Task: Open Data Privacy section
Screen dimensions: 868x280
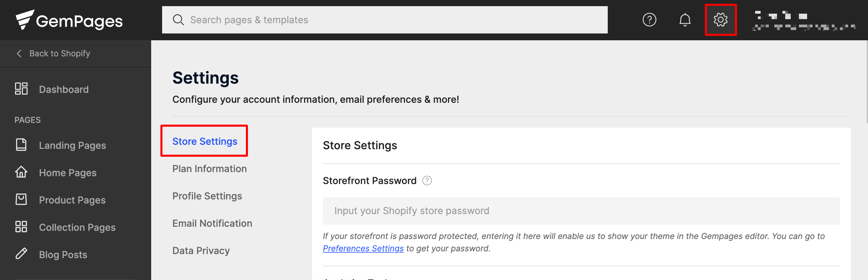Action: tap(201, 251)
